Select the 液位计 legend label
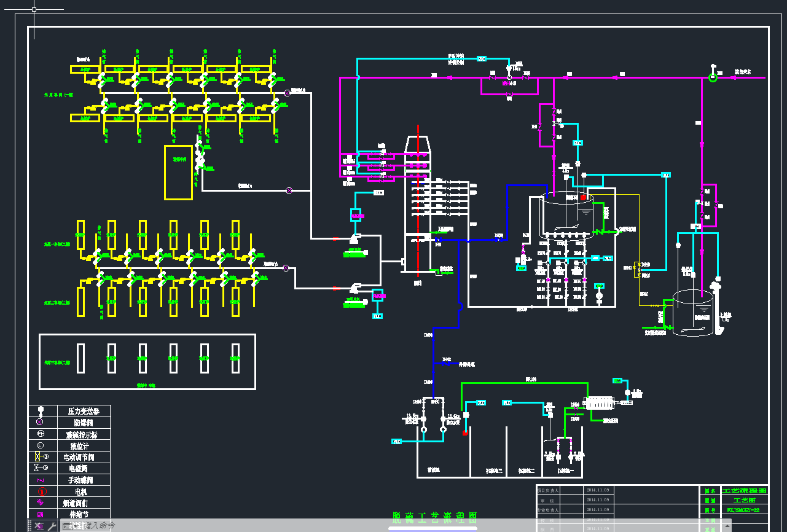This screenshot has height=532, width=787. tap(80, 445)
